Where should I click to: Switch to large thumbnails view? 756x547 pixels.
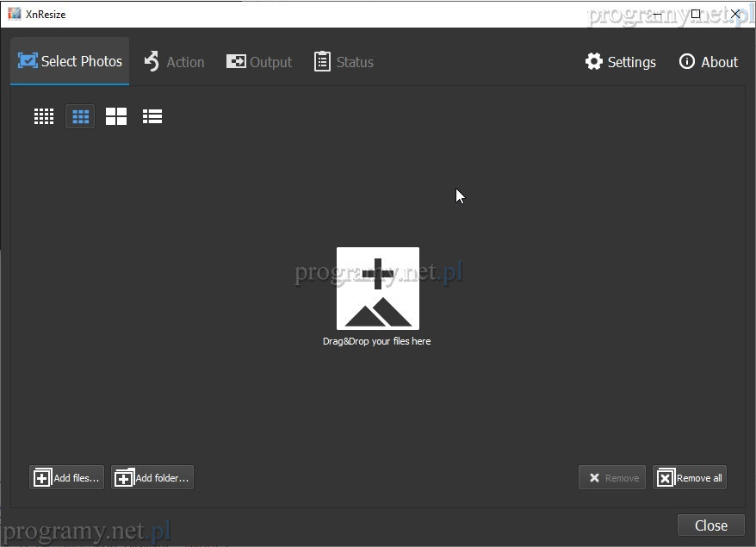coord(116,116)
